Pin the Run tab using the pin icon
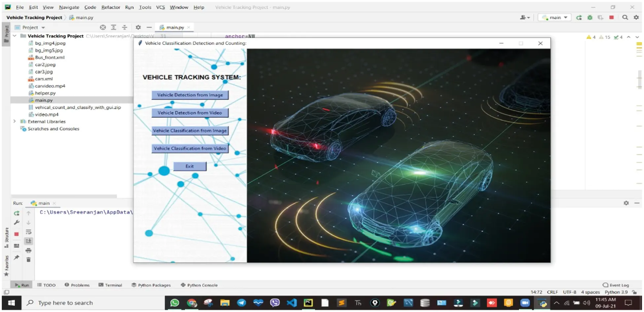 (17, 257)
